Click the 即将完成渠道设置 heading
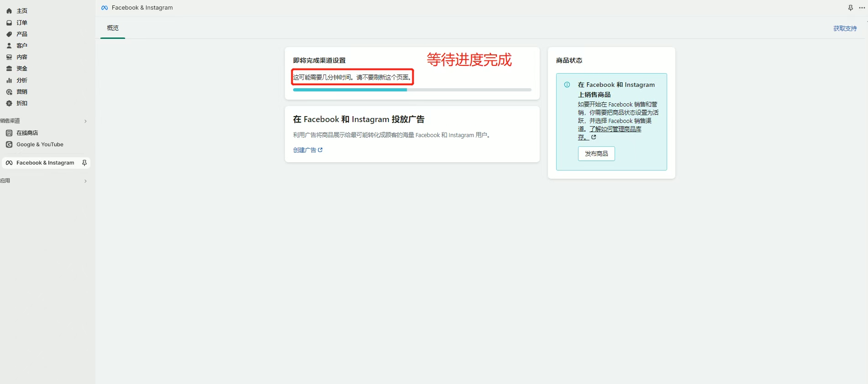Image resolution: width=868 pixels, height=384 pixels. 319,60
